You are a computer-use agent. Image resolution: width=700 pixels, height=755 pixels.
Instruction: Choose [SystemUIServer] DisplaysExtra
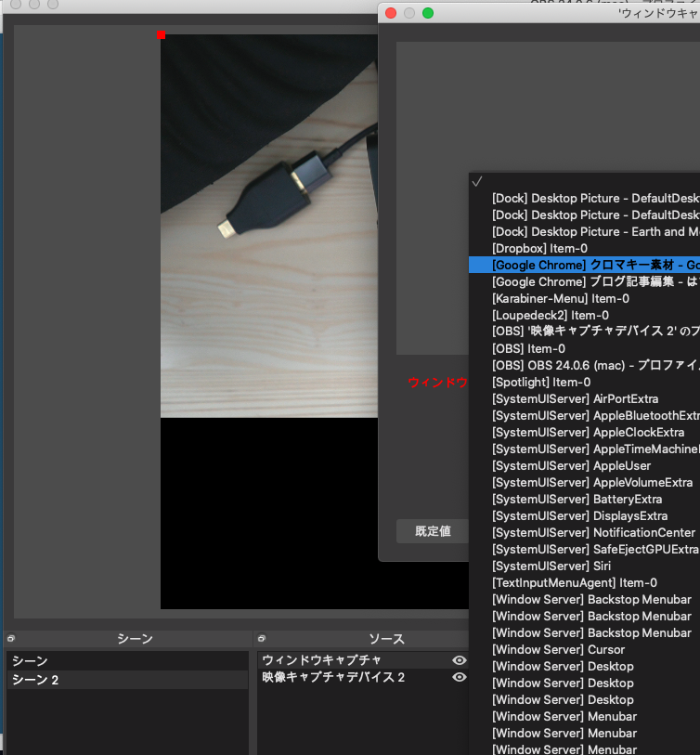click(585, 515)
